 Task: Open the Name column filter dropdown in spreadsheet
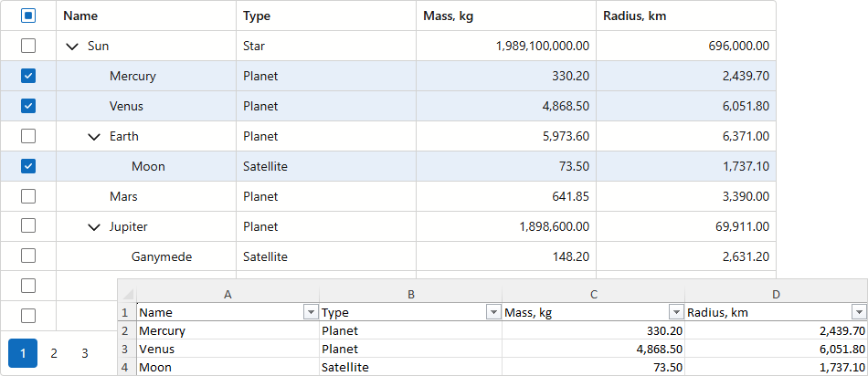click(x=311, y=312)
